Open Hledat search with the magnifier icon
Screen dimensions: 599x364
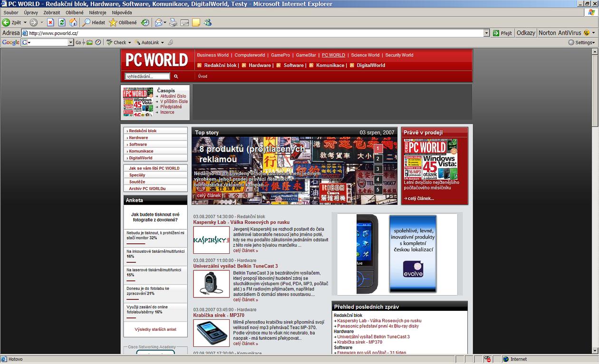click(87, 22)
